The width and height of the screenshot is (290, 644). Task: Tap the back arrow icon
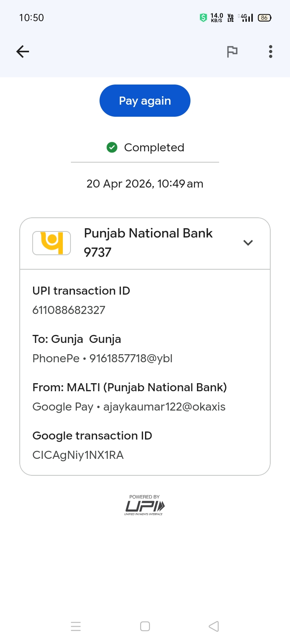pyautogui.click(x=23, y=52)
